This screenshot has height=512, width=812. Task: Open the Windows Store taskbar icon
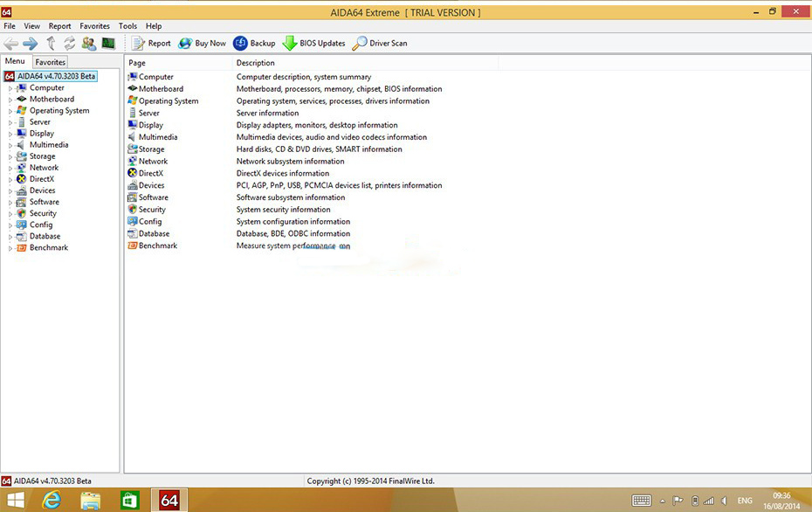point(129,500)
